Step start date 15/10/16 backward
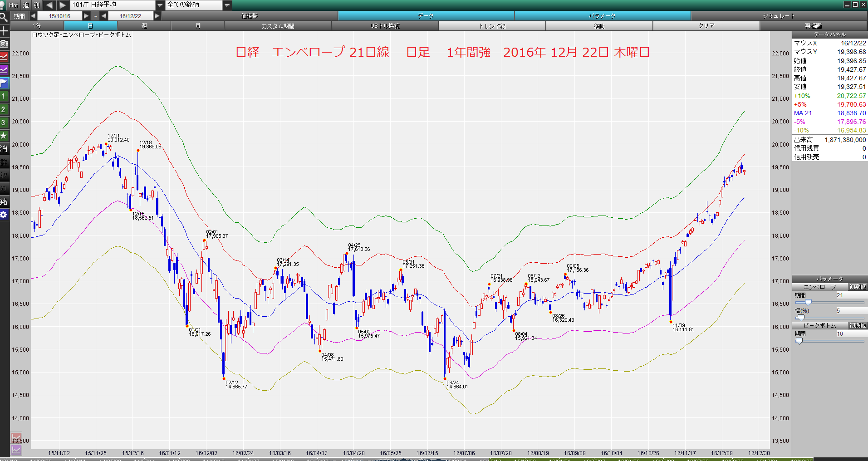The height and width of the screenshot is (461, 868). coord(33,16)
